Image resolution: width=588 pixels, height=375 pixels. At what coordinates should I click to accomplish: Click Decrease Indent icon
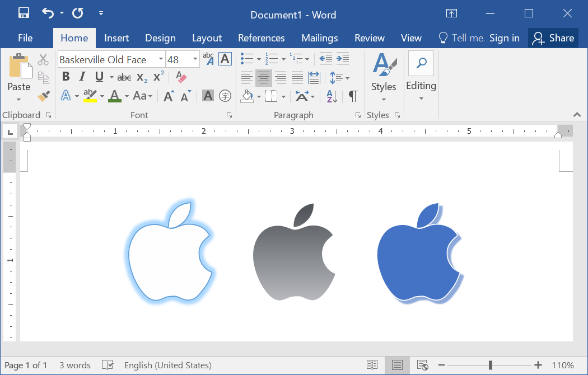pos(325,58)
